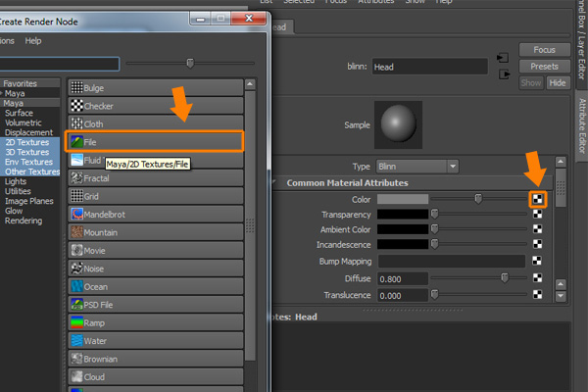The height and width of the screenshot is (392, 588).
Task: Pick the Brownian 3D texture node
Action: point(156,359)
